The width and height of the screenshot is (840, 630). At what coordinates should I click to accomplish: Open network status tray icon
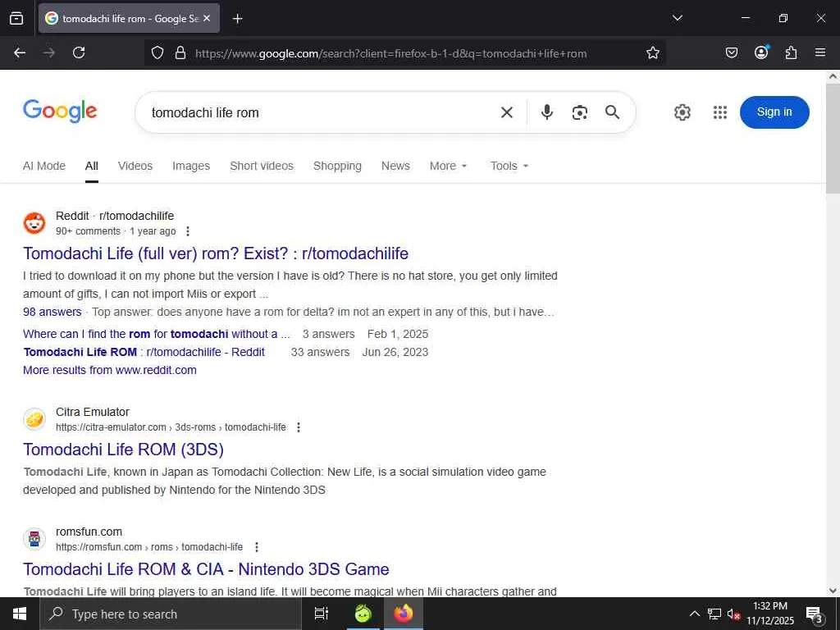pyautogui.click(x=714, y=614)
